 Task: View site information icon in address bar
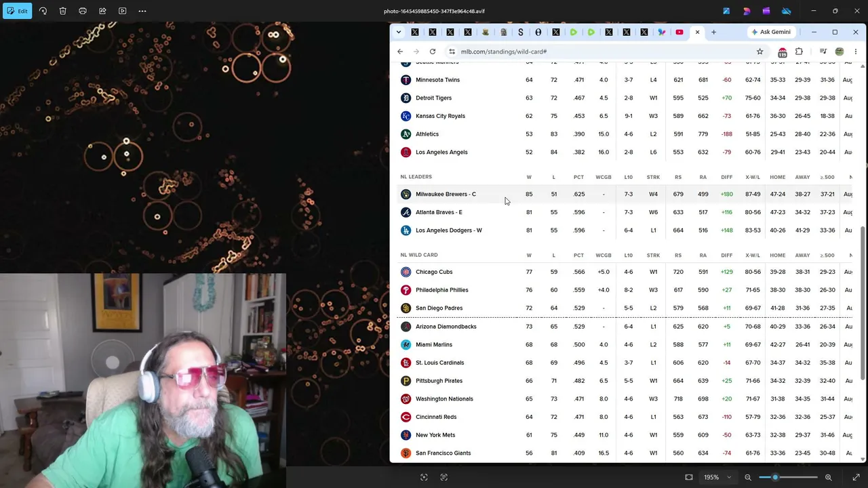(x=452, y=52)
